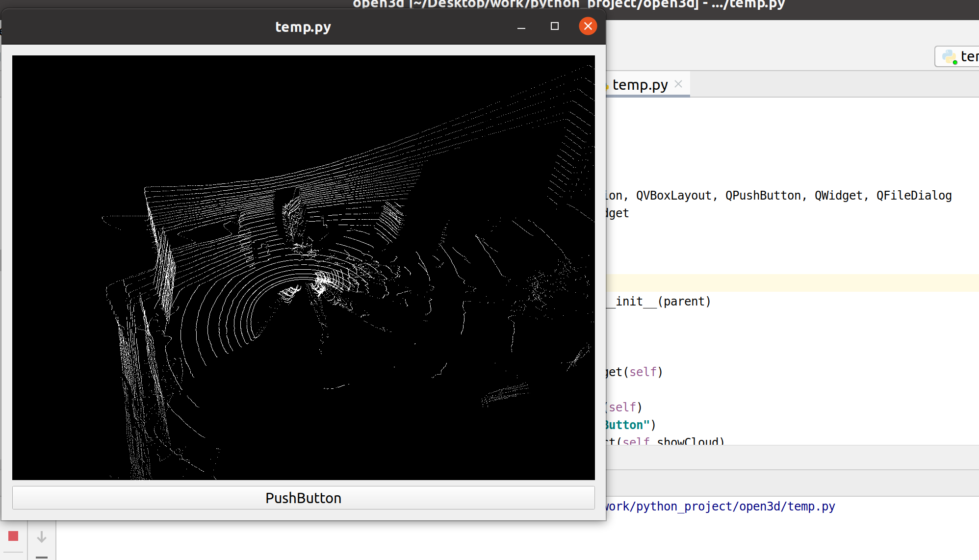The image size is (979, 560).
Task: Maximize the temp.py viewer window
Action: click(x=555, y=26)
